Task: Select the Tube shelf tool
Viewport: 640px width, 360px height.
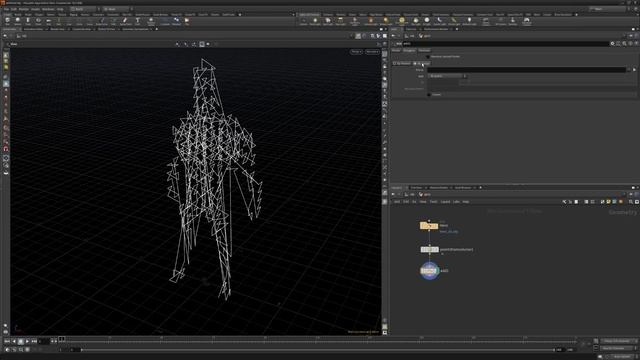Action: pos(28,21)
